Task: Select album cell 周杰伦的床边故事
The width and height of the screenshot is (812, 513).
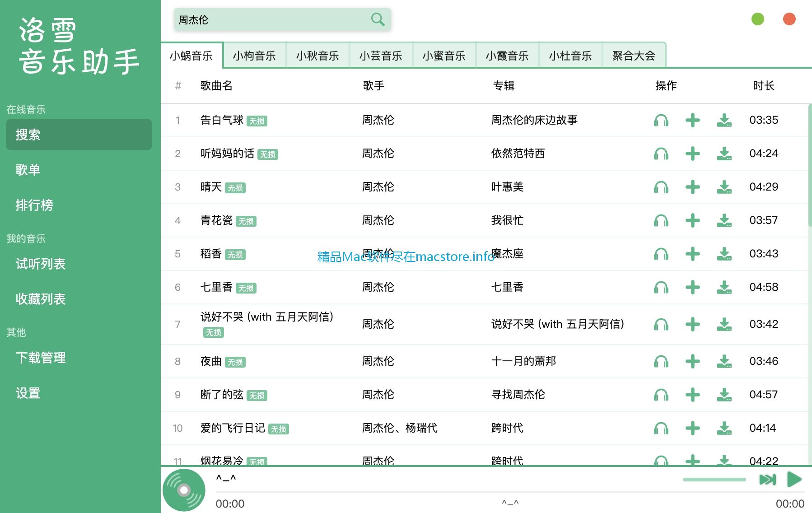Action: (x=534, y=120)
